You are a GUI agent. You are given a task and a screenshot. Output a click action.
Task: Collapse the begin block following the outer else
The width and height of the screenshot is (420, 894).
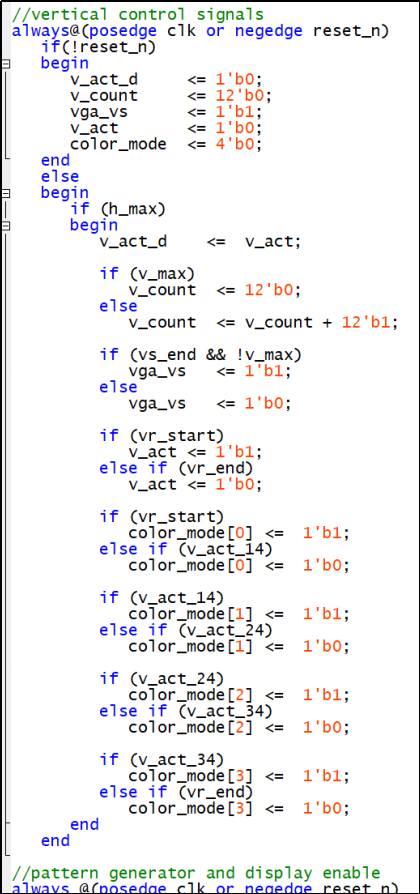tap(5, 193)
